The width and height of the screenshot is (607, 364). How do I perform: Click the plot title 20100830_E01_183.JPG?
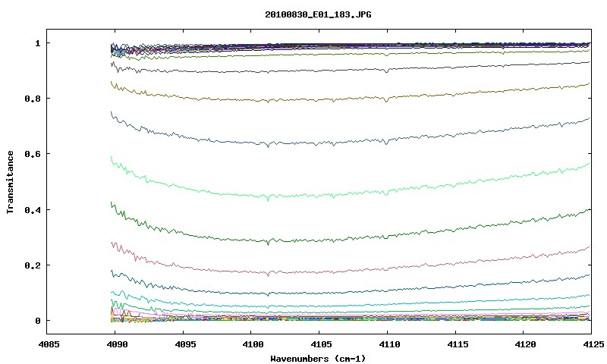coord(318,14)
